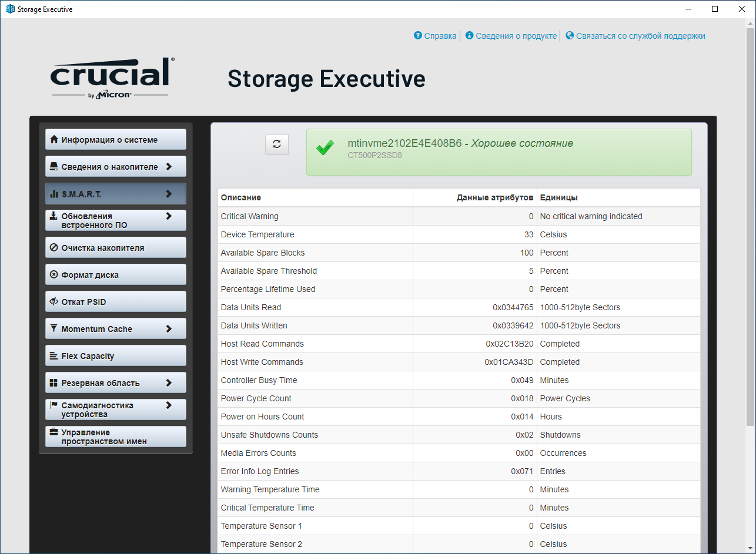Click the Unsafe Shutdowns Counts row label
The image size is (756, 554).
[x=269, y=435]
